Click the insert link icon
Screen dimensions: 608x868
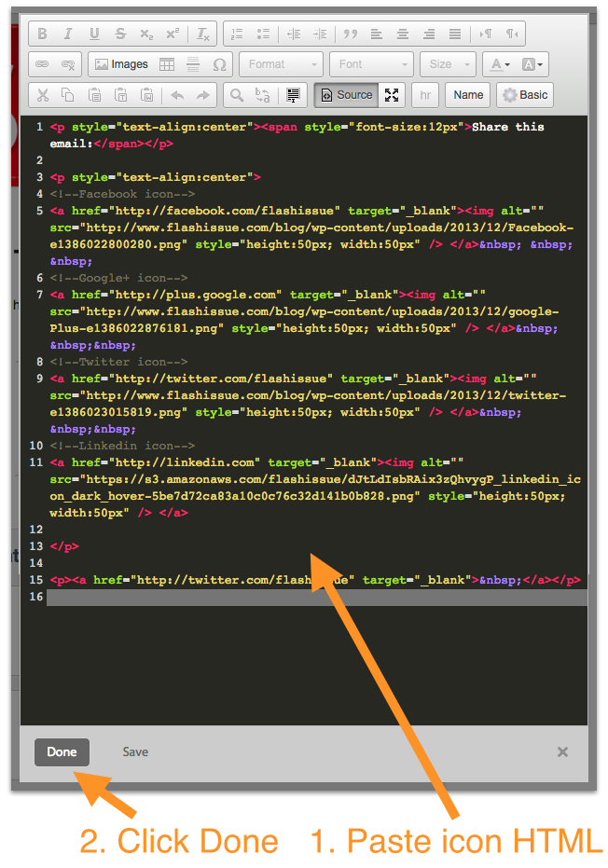(42, 64)
